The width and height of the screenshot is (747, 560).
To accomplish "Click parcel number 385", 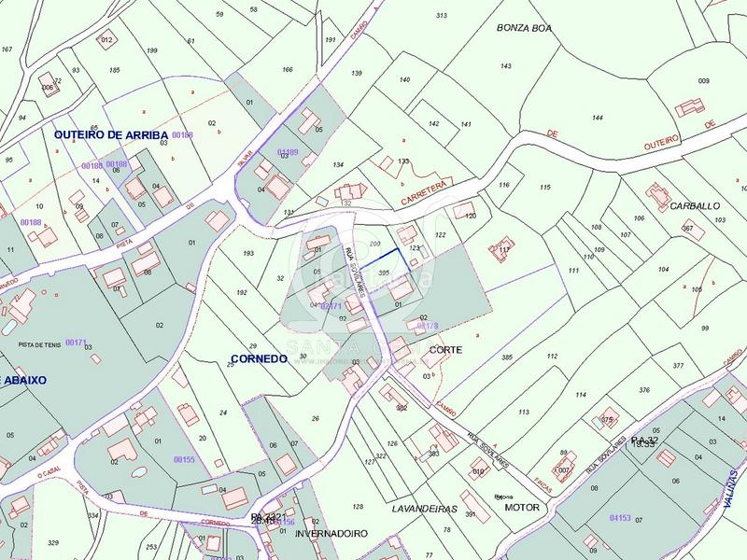I will [x=507, y=358].
